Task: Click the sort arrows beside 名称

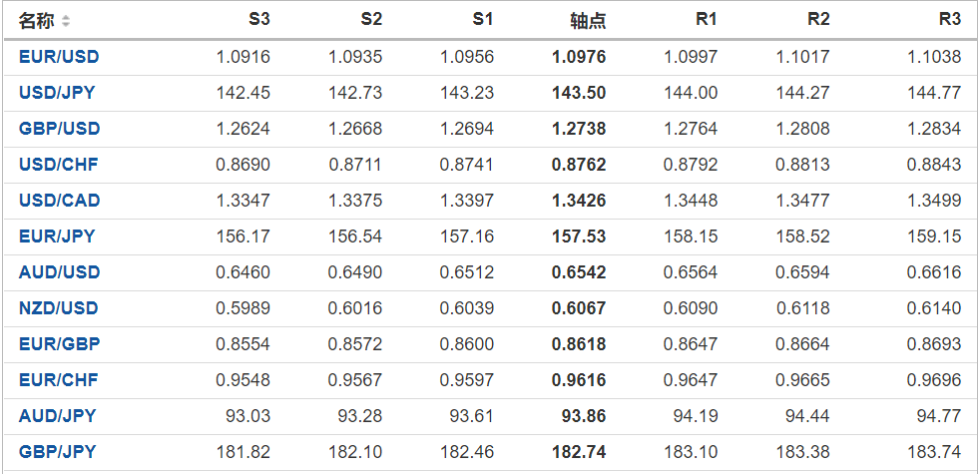Action: click(66, 21)
